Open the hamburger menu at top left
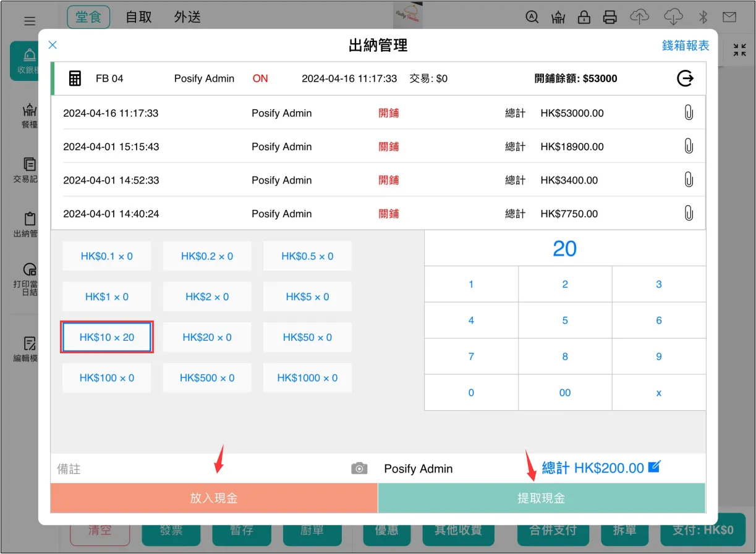The image size is (756, 554). [x=30, y=21]
